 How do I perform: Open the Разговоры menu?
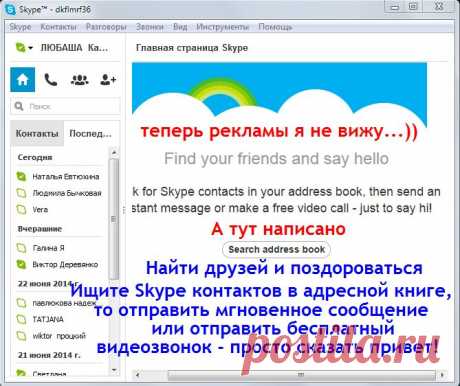pos(106,27)
